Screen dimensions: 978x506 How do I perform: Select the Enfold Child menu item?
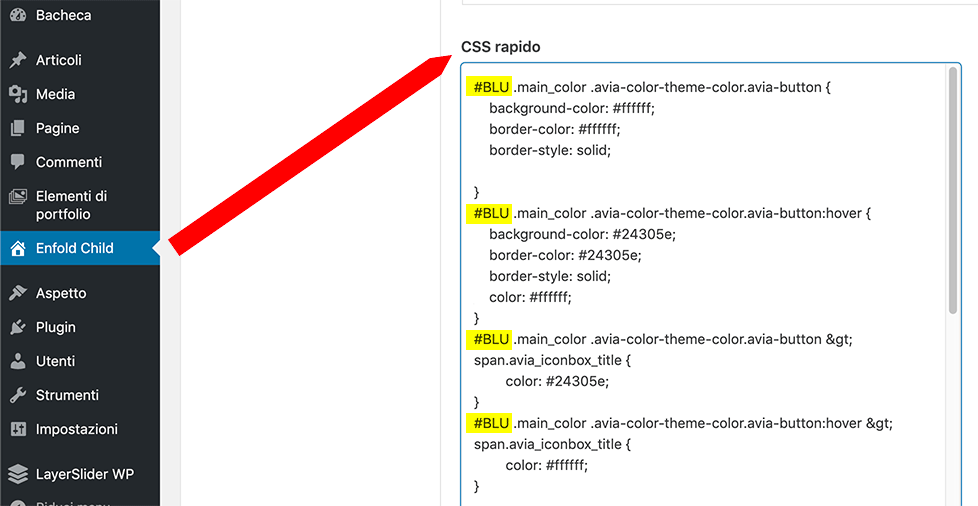(x=80, y=248)
